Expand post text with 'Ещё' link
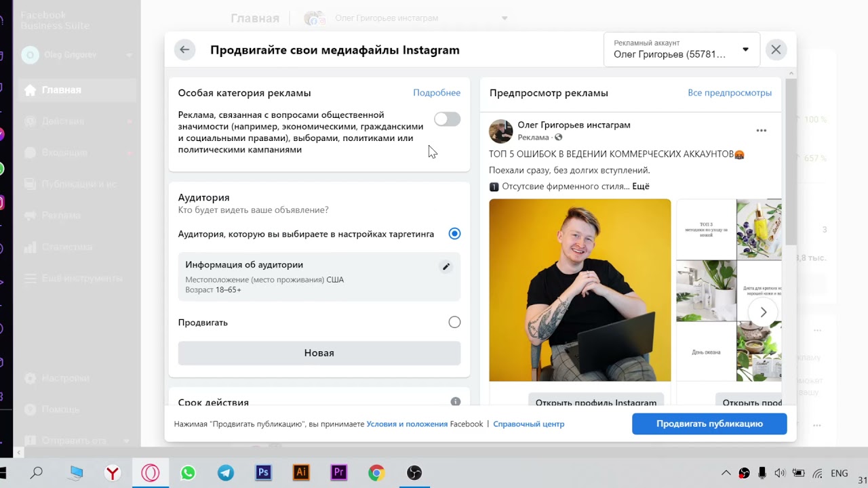Image resolution: width=868 pixels, height=488 pixels. (x=641, y=186)
